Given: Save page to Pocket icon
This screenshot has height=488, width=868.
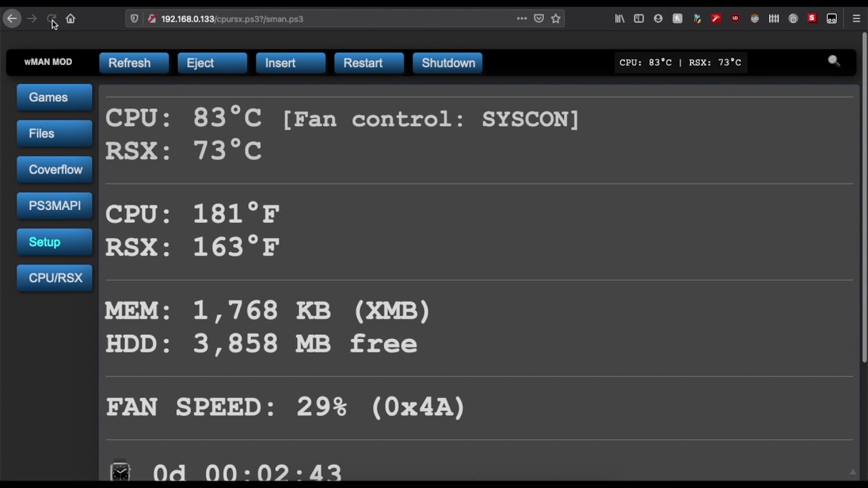Looking at the screenshot, I should click(x=539, y=19).
